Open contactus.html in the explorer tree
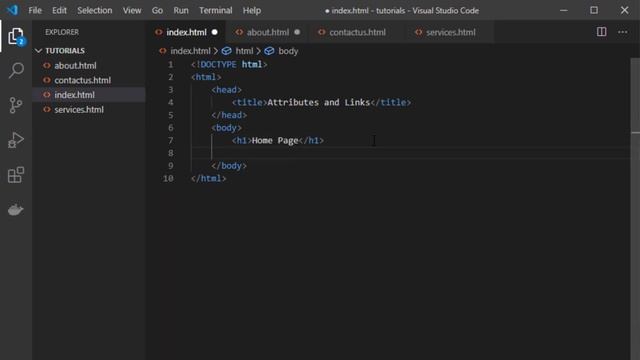The image size is (640, 360). 82,80
